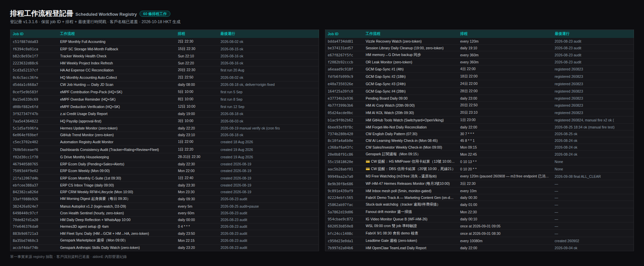Open Manus Autopilot v1.2 workflow row
644x266 pixels.
coord(164,207)
